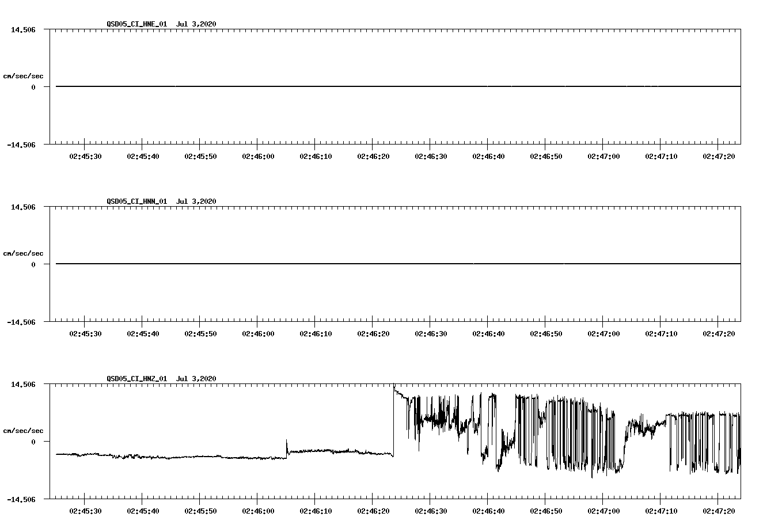Click the QSD05_CI_HNN_01 plot title
The width and height of the screenshot is (782, 532).
[161, 201]
